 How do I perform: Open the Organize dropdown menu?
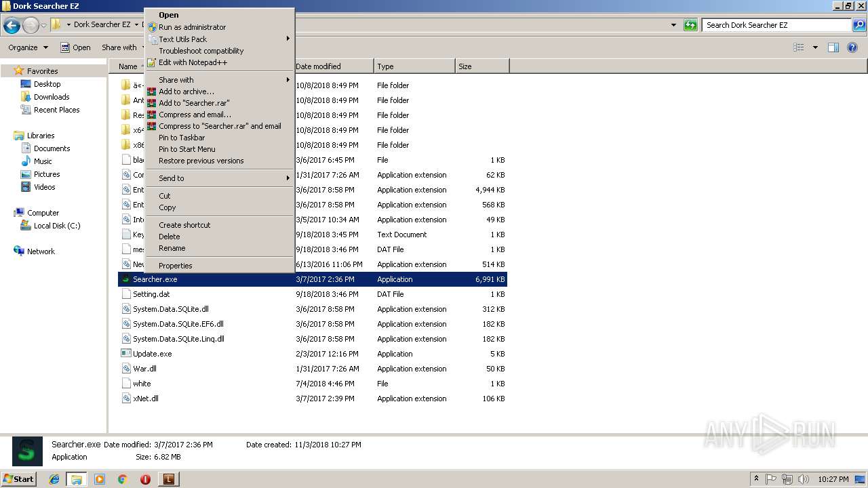28,47
